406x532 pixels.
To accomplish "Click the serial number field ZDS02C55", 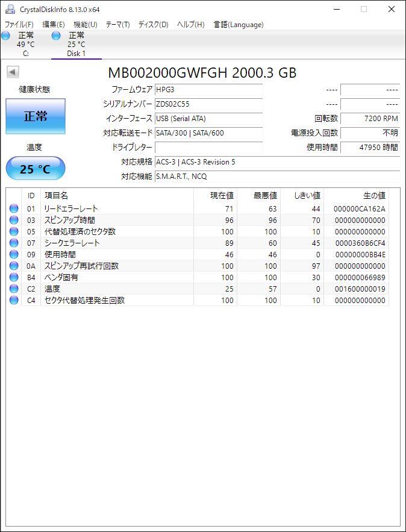I will pyautogui.click(x=208, y=104).
